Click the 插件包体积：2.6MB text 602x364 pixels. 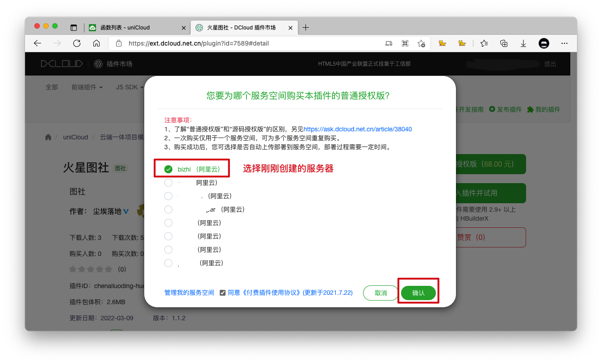97,302
